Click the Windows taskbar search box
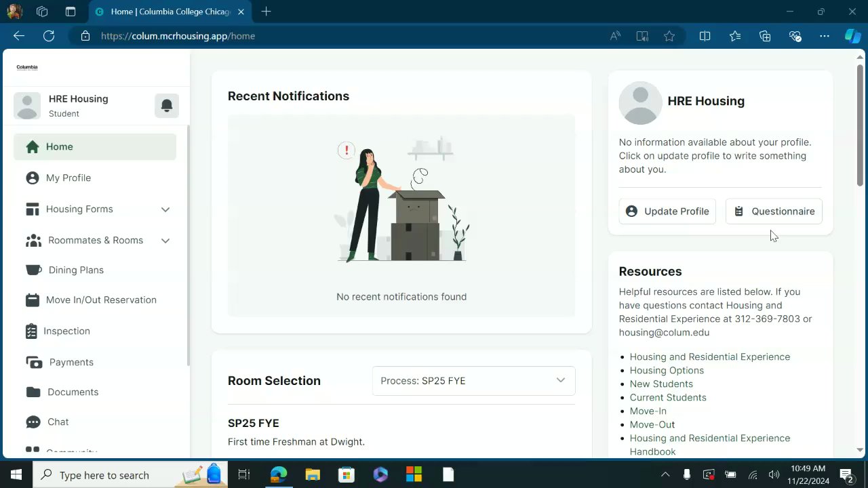Screen dimensions: 868x488 coord(129,474)
